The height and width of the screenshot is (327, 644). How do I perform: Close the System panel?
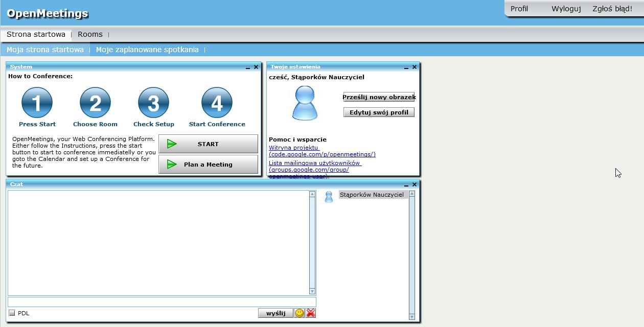point(256,67)
